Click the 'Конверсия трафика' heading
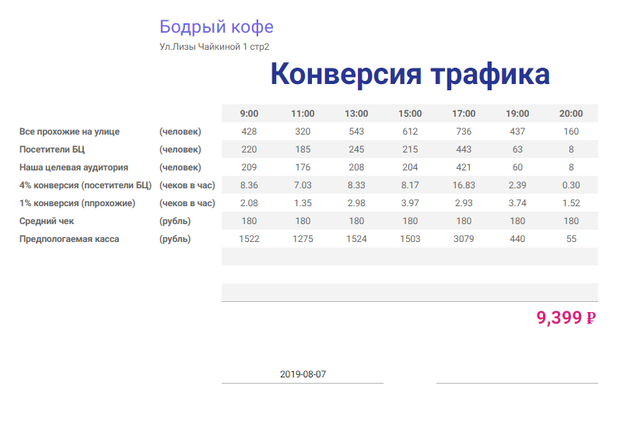This screenshot has width=620, height=421. point(410,74)
